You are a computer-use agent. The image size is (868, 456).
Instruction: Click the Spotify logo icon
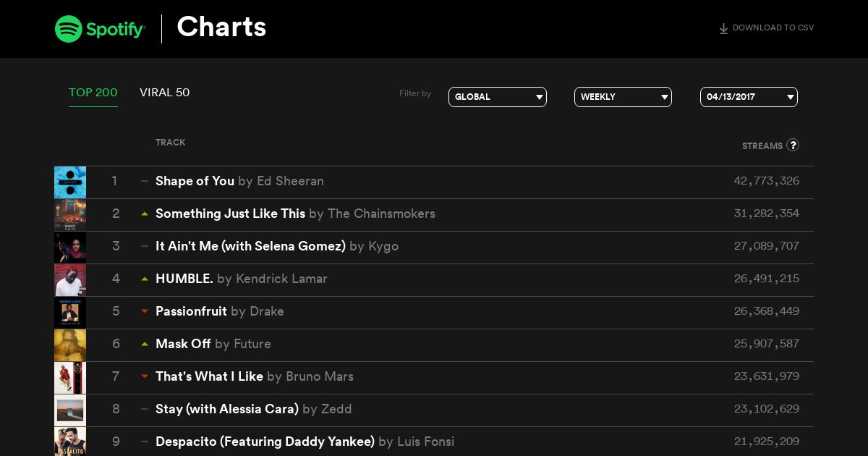click(x=68, y=29)
